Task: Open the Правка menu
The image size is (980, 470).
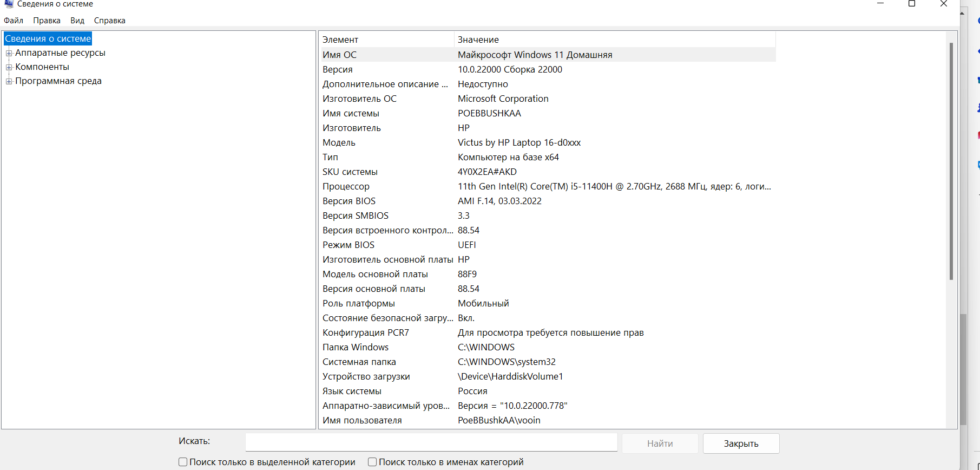Action: pos(47,21)
